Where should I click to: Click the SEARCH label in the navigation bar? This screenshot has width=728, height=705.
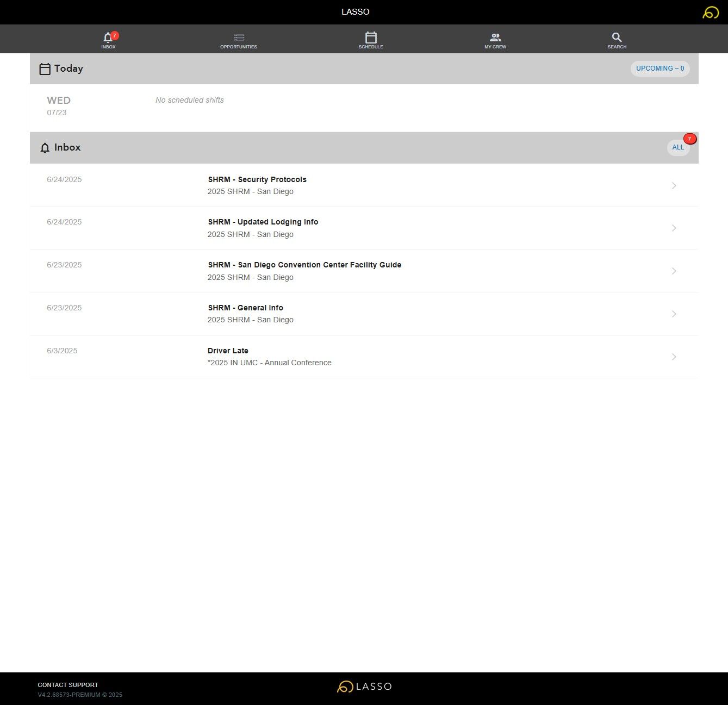click(x=617, y=47)
